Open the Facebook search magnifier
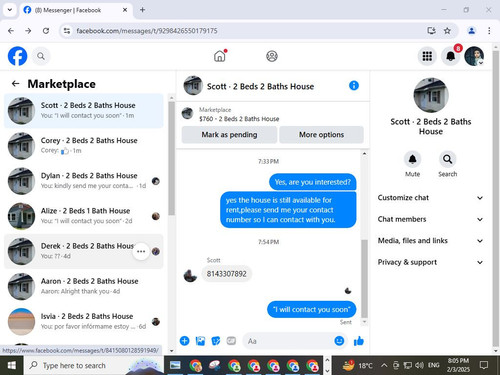The image size is (500, 375). point(41,56)
